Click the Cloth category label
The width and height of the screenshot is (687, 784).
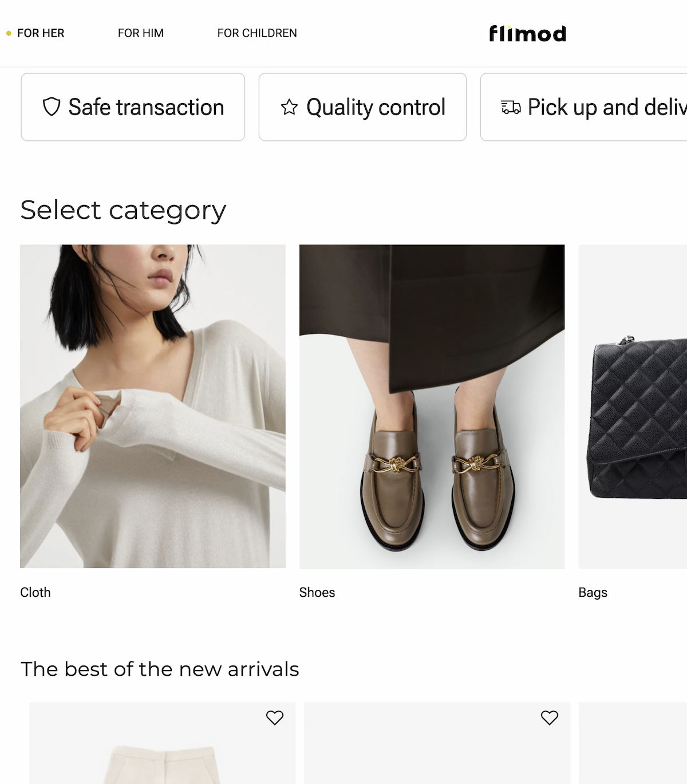[35, 592]
